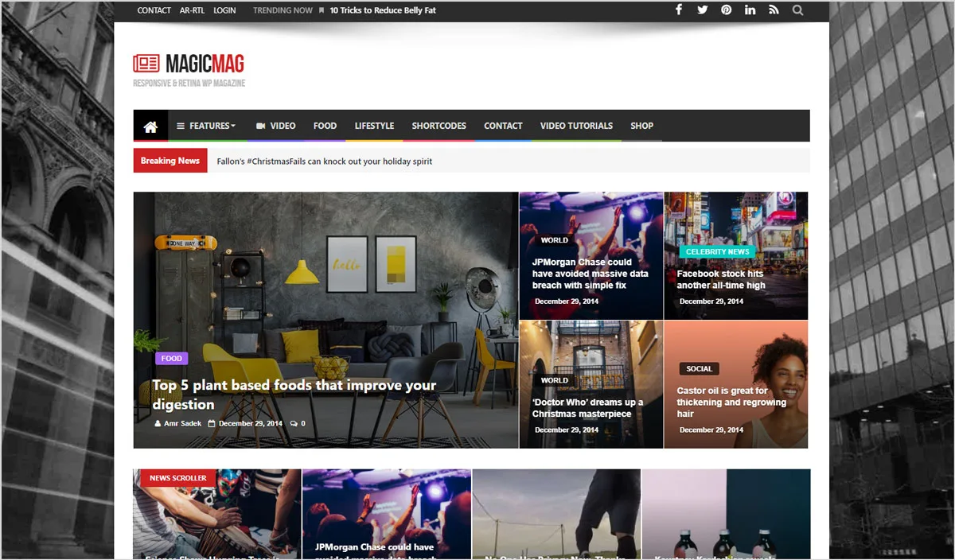Screen dimensions: 955x560
Task: Open the RSS feed icon
Action: (774, 10)
